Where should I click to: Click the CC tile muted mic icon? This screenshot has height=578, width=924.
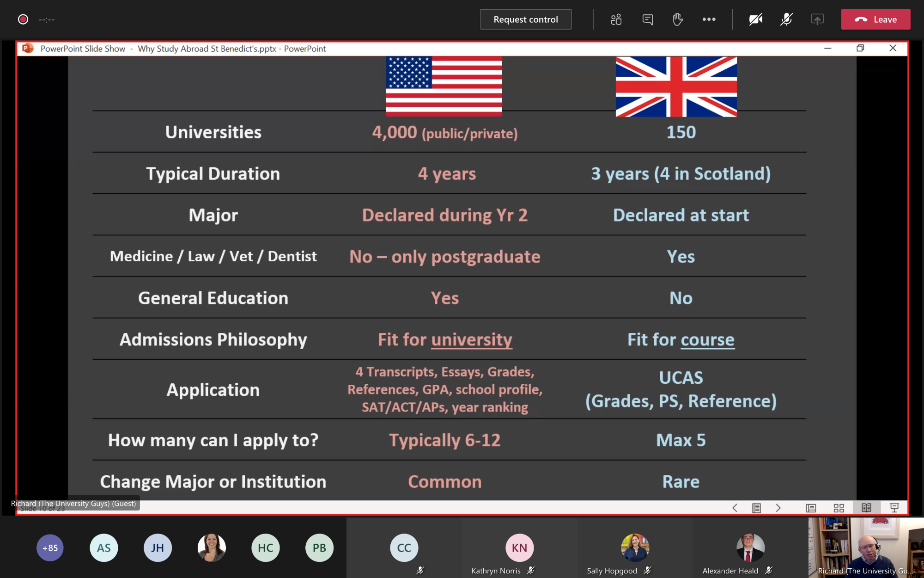tap(420, 571)
